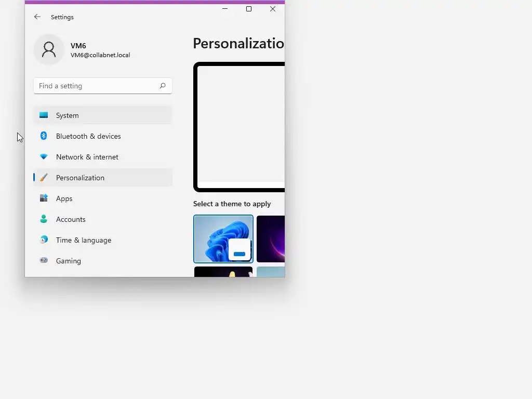The width and height of the screenshot is (532, 399).
Task: Go to Bluetooth & devices
Action: 103,136
